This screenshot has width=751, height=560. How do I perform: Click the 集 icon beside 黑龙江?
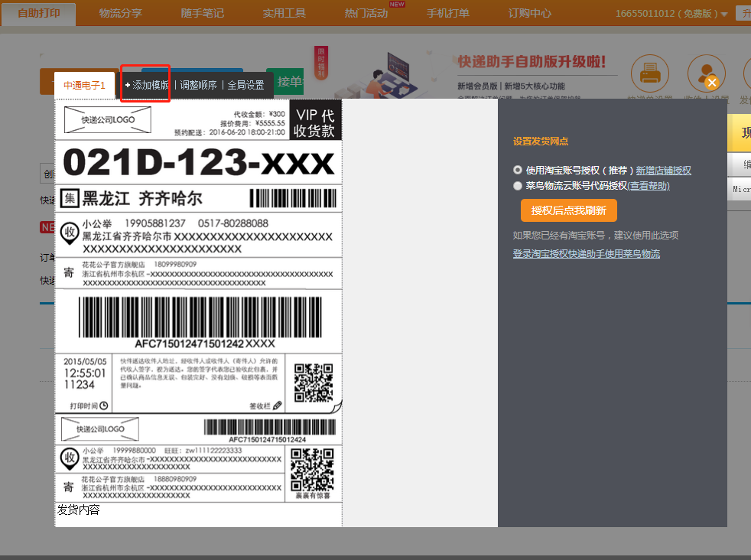(70, 198)
